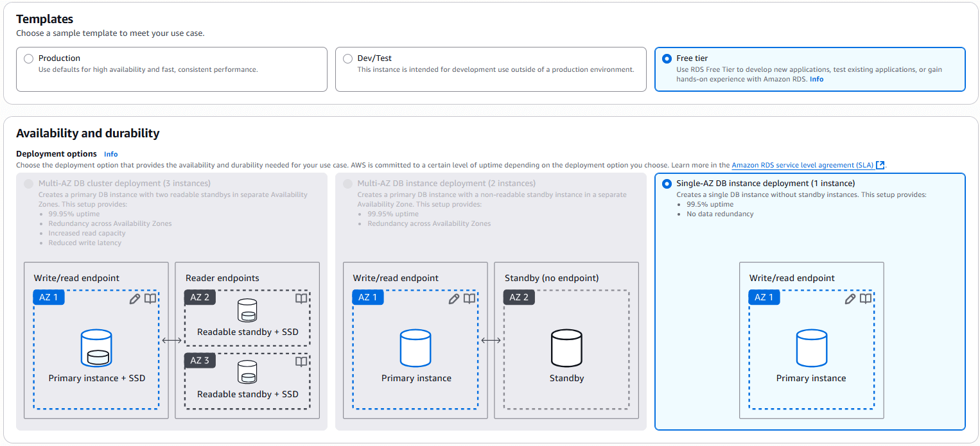Image resolution: width=980 pixels, height=446 pixels.
Task: Click the Multi-AZ DB instance deployment card
Action: pos(491,302)
